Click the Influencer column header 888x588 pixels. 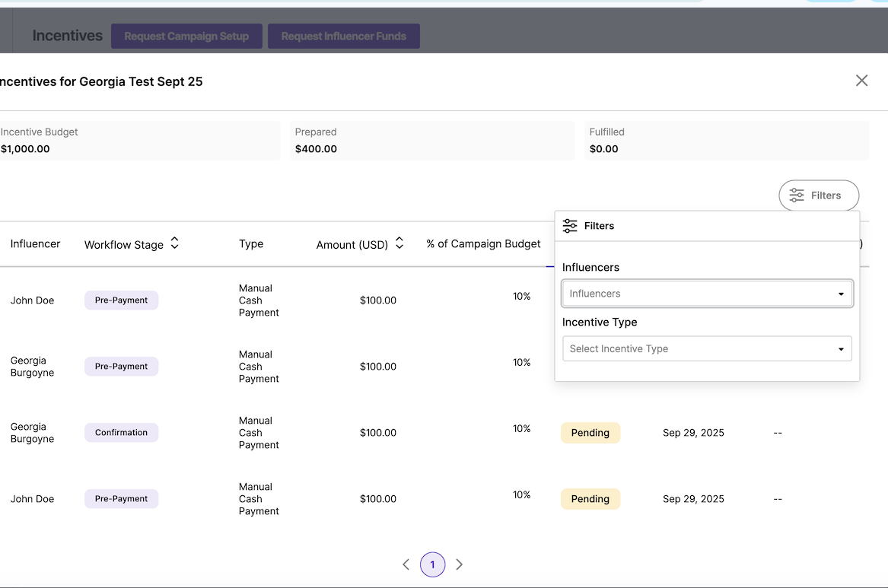coord(35,244)
